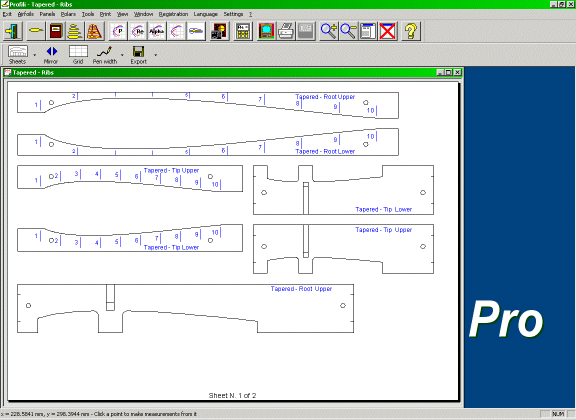Toggle the Mirror option
This screenshot has width=576, height=420.
51,55
